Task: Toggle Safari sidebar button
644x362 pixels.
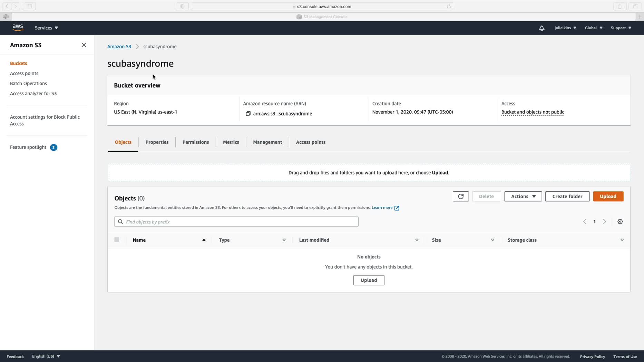Action: 29,6
